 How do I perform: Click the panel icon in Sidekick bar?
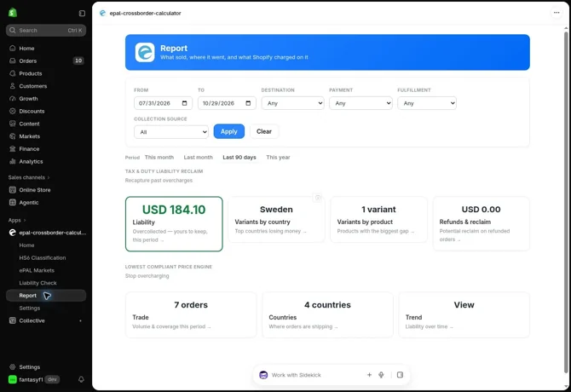400,375
